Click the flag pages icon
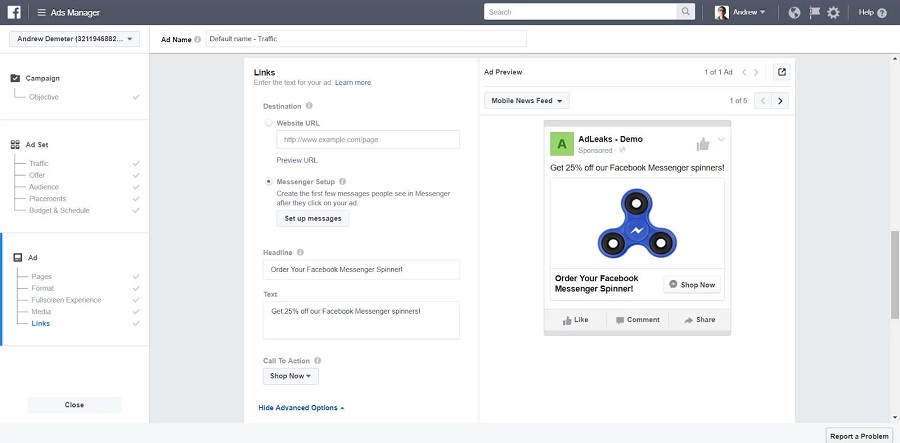The image size is (900, 443). (x=814, y=12)
